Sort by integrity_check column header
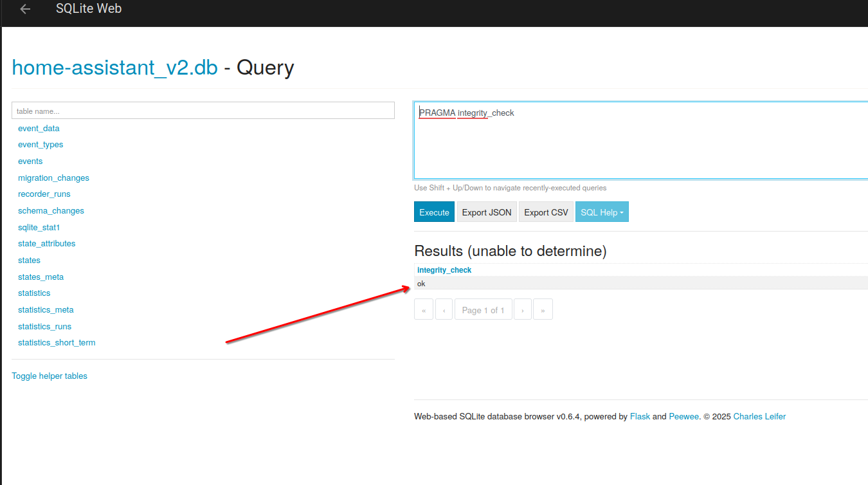The image size is (868, 485). click(x=444, y=270)
